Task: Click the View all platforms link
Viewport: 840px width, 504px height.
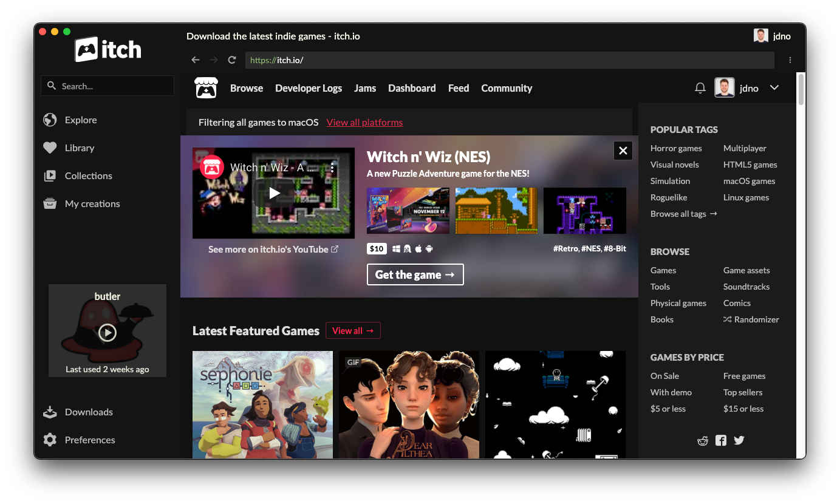Action: tap(364, 123)
